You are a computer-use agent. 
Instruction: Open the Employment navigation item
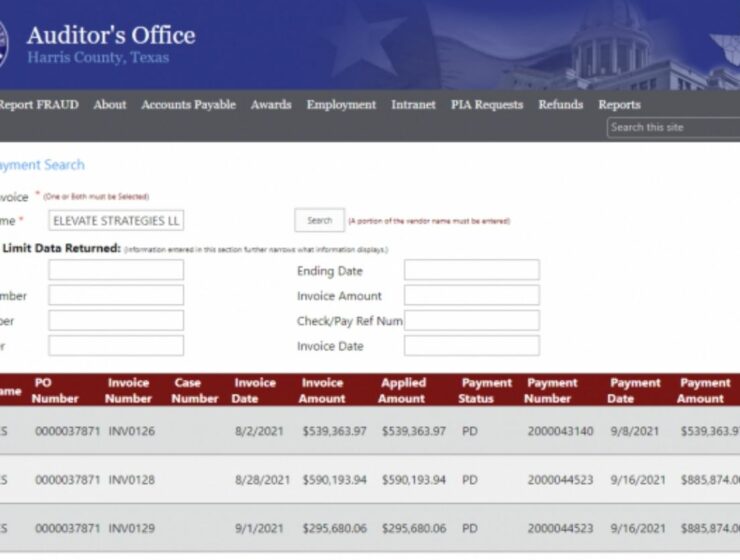341,105
